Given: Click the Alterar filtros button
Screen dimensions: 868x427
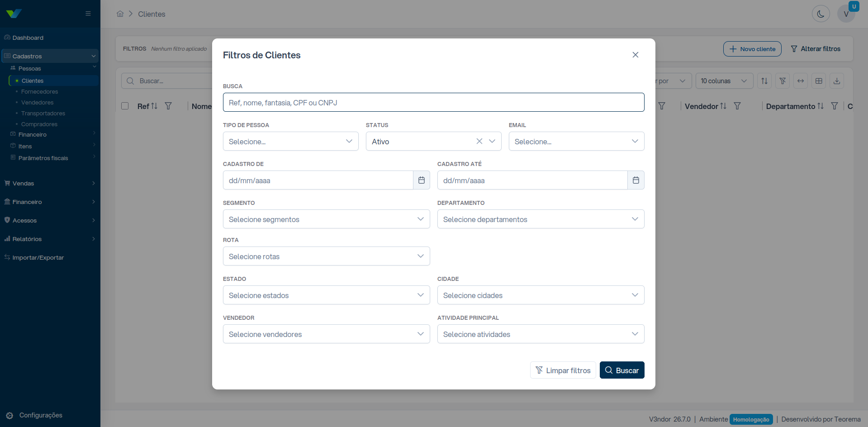Looking at the screenshot, I should click(x=816, y=49).
